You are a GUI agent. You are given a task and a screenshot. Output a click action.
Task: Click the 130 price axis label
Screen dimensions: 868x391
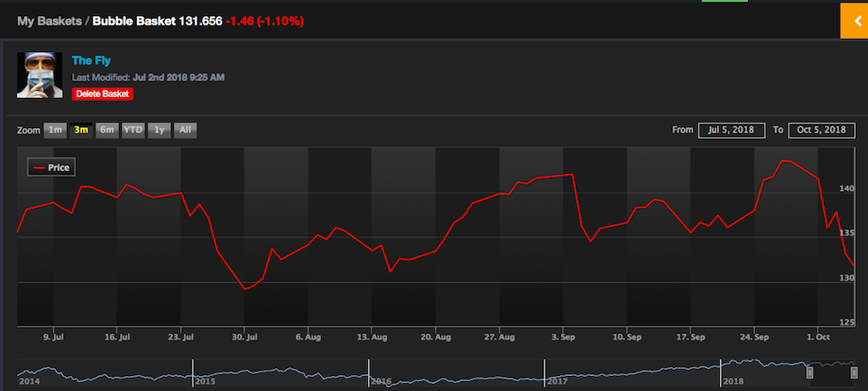click(847, 278)
